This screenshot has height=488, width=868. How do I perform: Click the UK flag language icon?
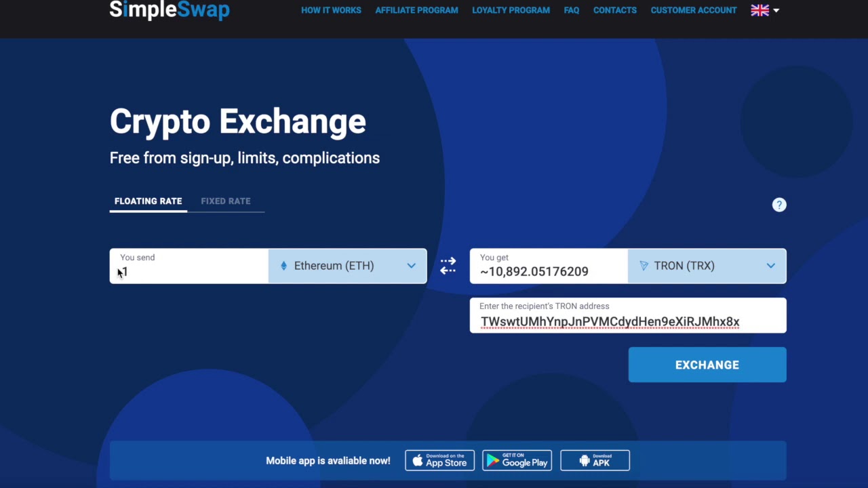click(x=759, y=10)
